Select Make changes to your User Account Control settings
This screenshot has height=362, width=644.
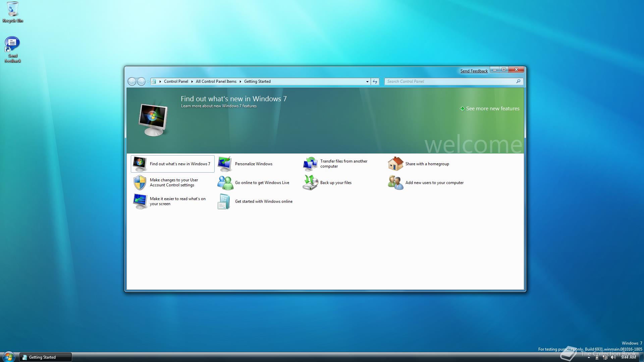click(174, 182)
